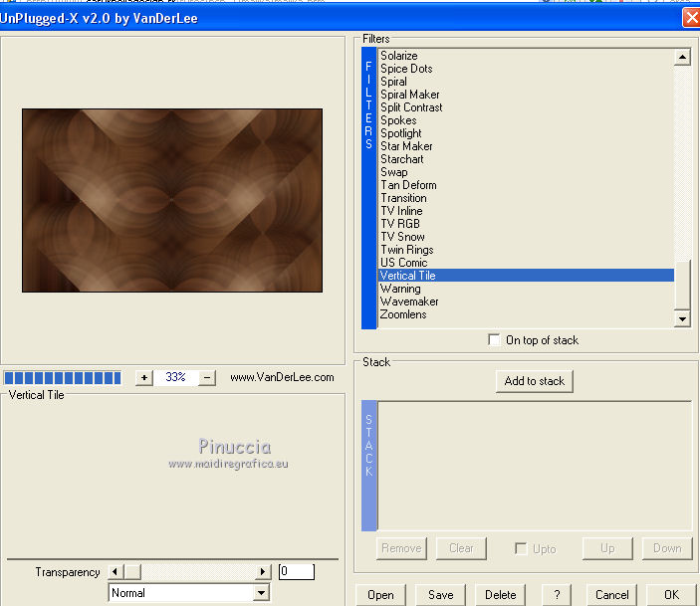Open the Normal blend mode dropdown
The width and height of the screenshot is (700, 606).
tap(262, 593)
